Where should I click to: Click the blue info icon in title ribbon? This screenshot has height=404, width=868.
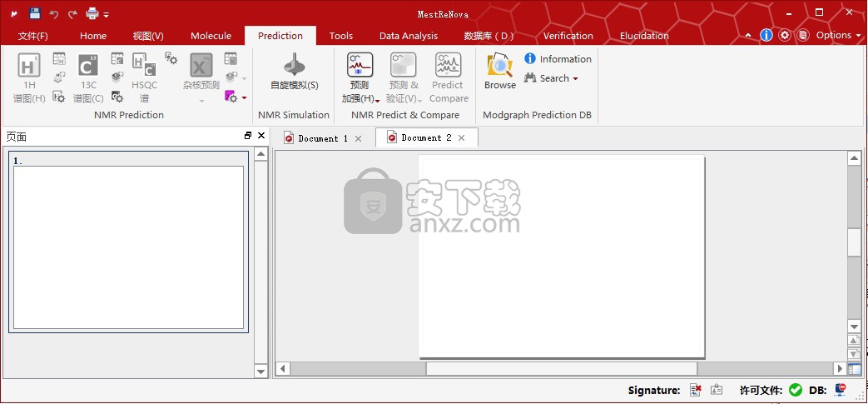point(766,36)
